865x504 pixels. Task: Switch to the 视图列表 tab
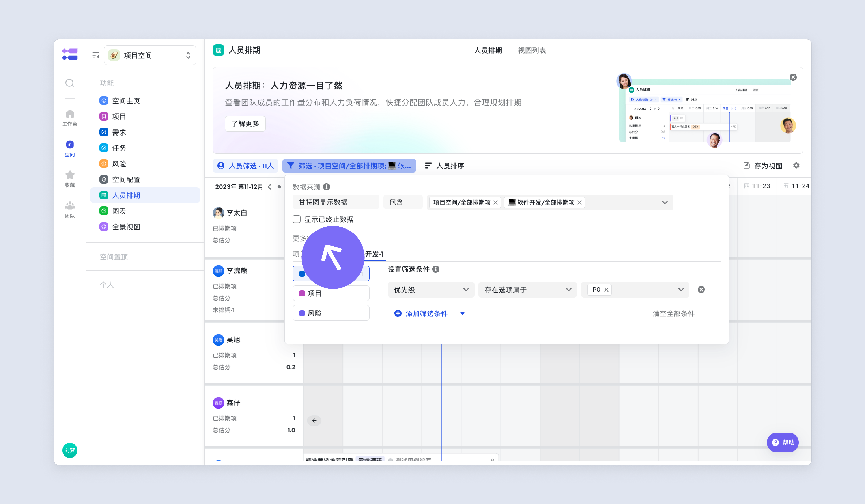[x=532, y=50]
